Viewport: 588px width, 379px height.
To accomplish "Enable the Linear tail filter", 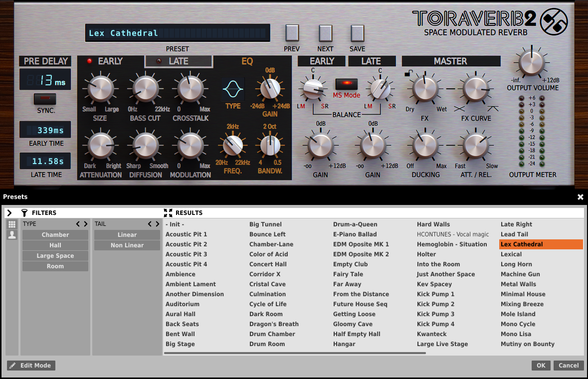I will pos(127,235).
